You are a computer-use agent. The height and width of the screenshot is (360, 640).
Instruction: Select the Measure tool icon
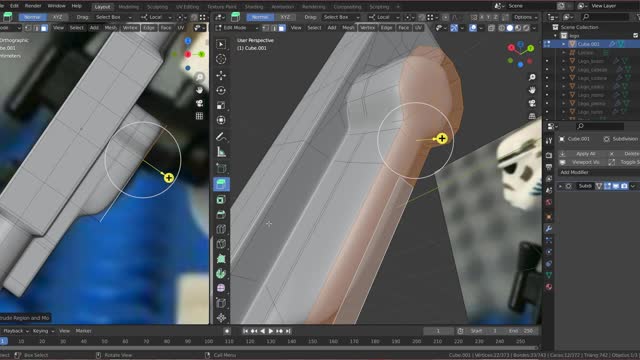pyautogui.click(x=221, y=152)
